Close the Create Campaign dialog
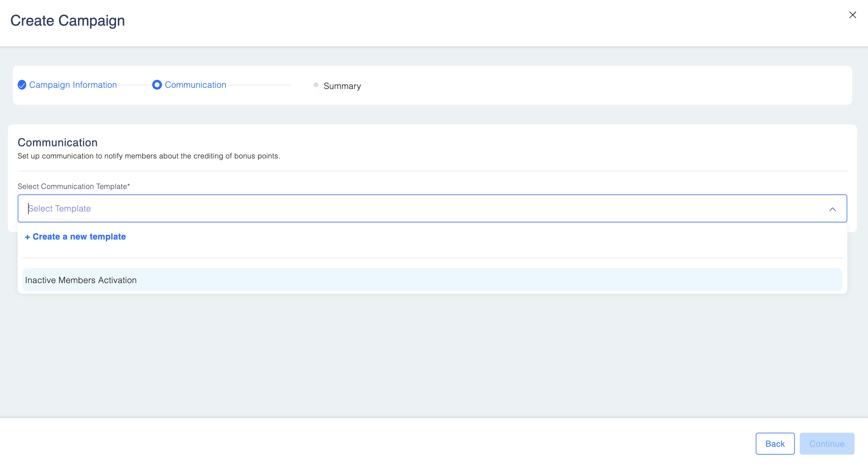868x465 pixels. (852, 15)
